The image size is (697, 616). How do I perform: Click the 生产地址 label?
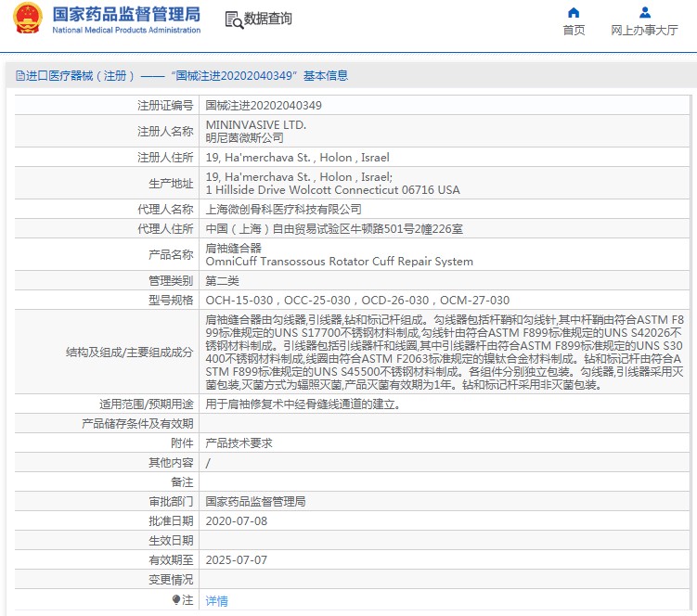pyautogui.click(x=171, y=183)
